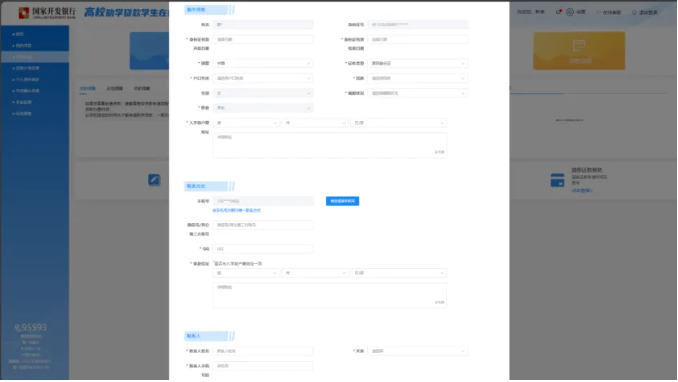This screenshot has width=678, height=382.
Task: Click the notification icon in top header
Action: [x=559, y=12]
